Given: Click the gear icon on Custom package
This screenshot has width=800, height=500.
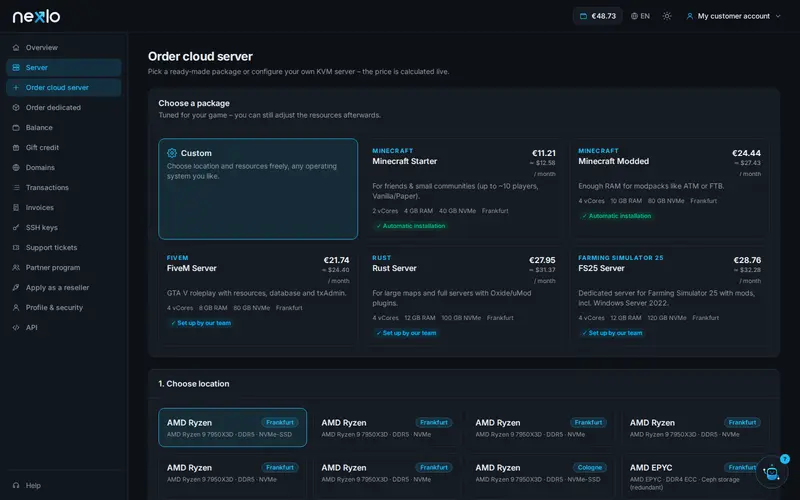Looking at the screenshot, I should (x=172, y=153).
